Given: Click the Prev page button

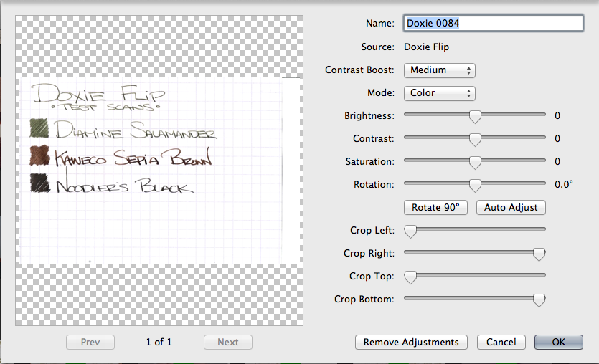Looking at the screenshot, I should coord(90,343).
